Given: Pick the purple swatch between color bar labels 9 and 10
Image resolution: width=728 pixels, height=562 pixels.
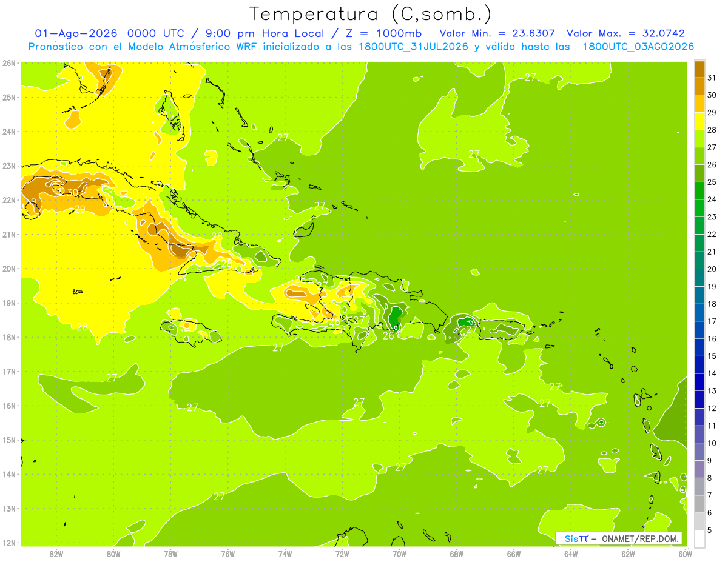Looking at the screenshot, I should tap(699, 452).
